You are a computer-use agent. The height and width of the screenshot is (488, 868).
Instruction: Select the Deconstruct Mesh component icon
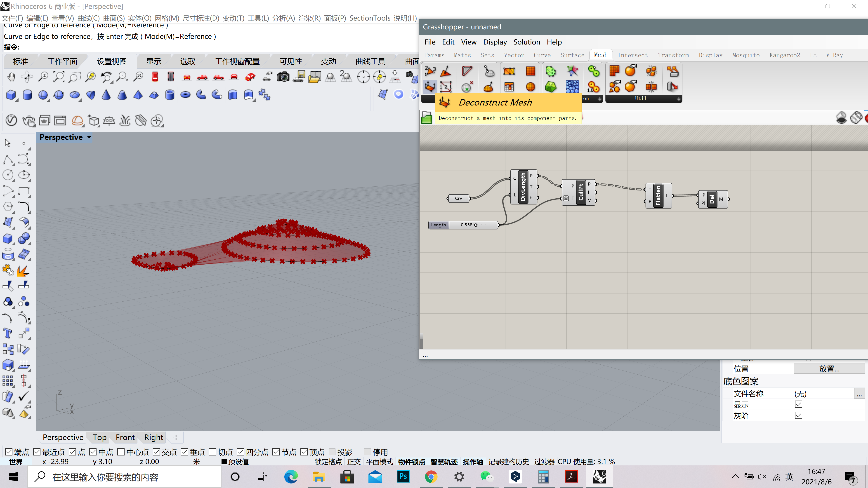tap(430, 87)
